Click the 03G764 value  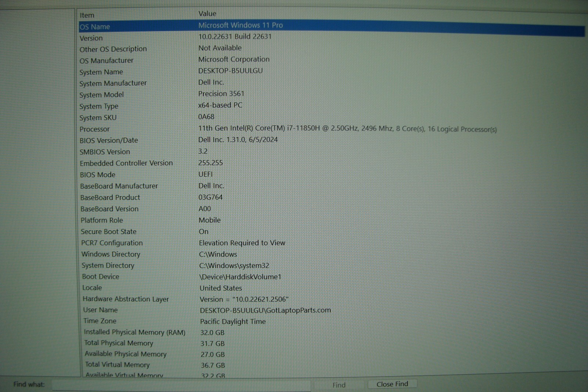pos(211,197)
